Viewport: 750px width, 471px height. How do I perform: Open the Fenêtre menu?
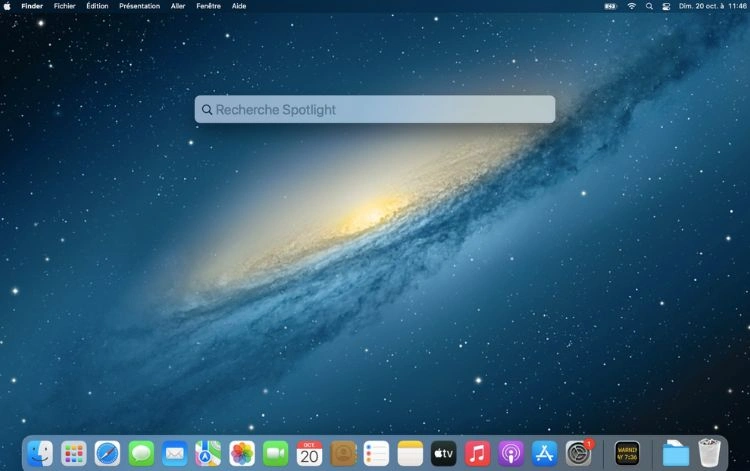pyautogui.click(x=209, y=6)
